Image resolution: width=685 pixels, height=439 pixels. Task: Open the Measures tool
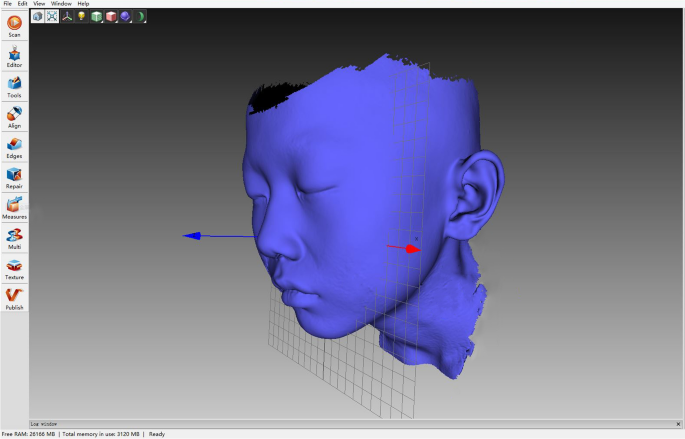point(14,208)
